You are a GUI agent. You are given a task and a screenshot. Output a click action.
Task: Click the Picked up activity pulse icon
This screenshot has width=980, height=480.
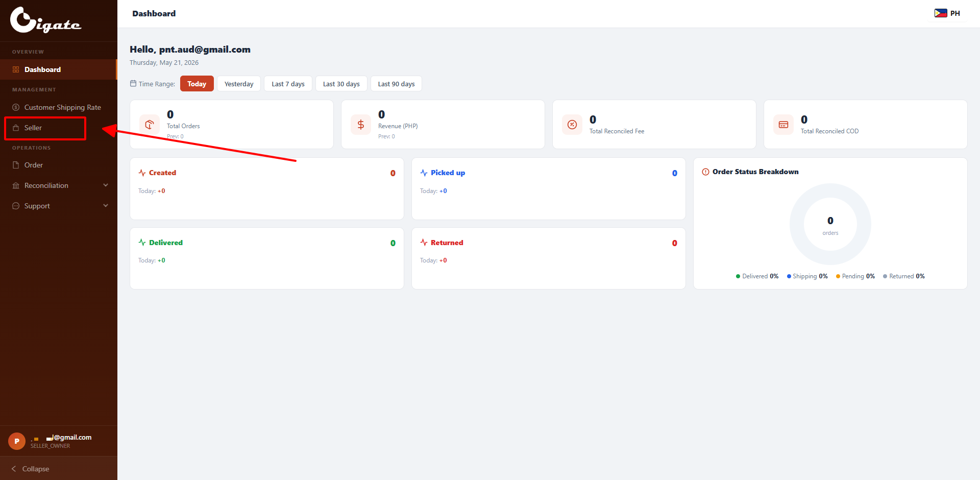pyautogui.click(x=424, y=173)
